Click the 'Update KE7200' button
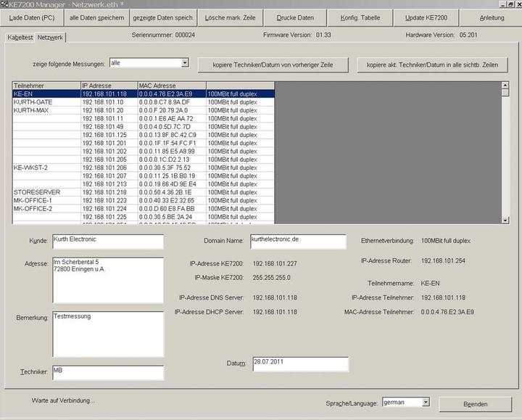 click(x=426, y=18)
